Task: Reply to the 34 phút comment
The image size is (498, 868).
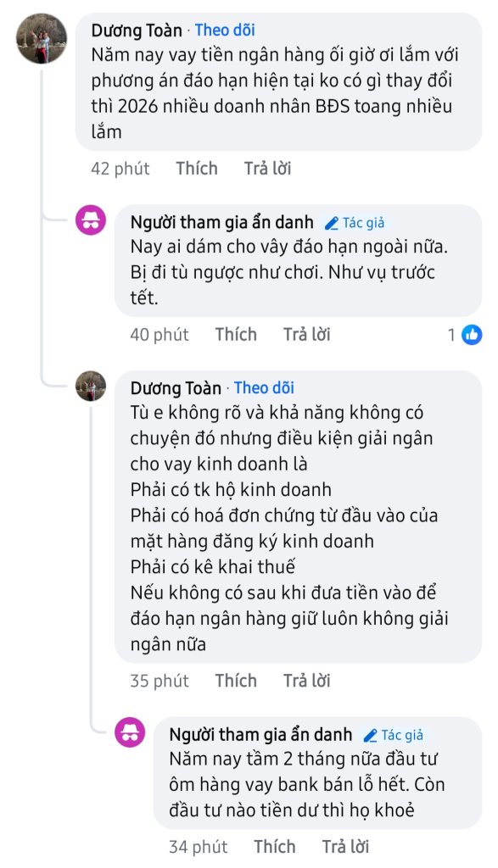Action: click(x=345, y=847)
